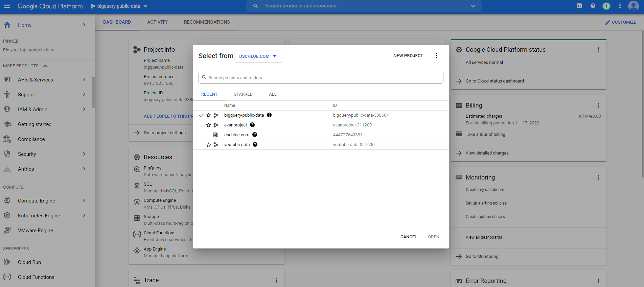This screenshot has height=287, width=644.
Task: Click the OPEN button
Action: [x=434, y=237]
